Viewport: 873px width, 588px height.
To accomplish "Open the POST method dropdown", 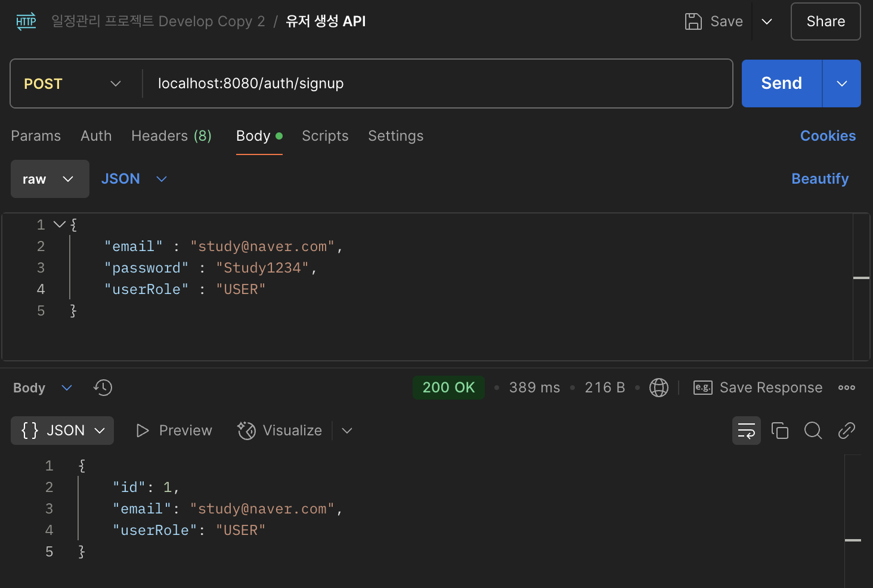I will (73, 83).
